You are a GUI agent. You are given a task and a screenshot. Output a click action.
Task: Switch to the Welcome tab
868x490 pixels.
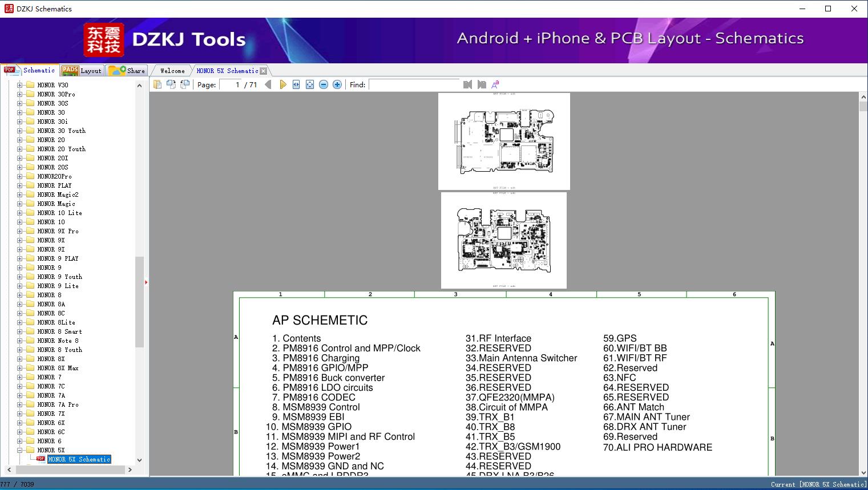[172, 71]
